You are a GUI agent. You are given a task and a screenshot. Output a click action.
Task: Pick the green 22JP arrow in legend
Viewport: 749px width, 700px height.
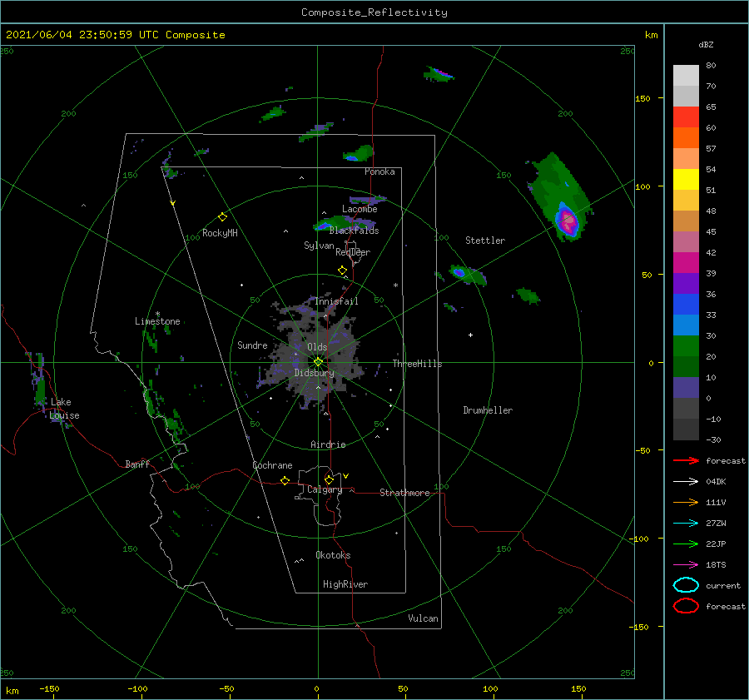[x=686, y=544]
